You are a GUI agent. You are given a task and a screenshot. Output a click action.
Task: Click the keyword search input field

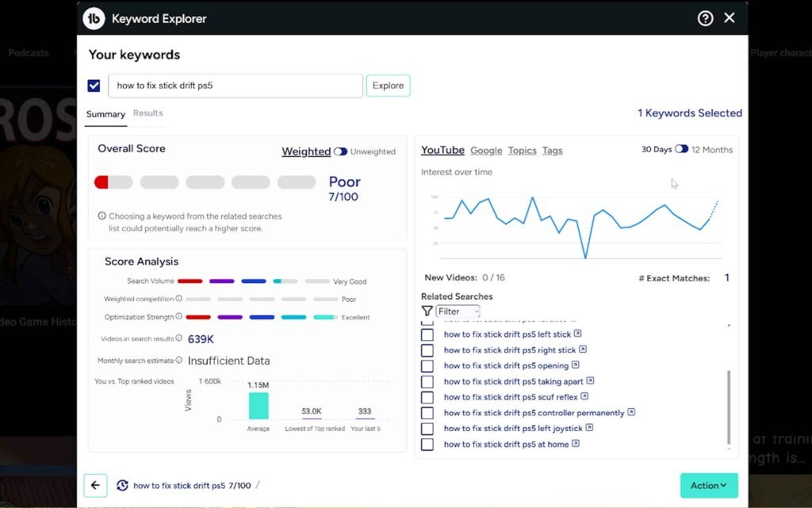(236, 86)
